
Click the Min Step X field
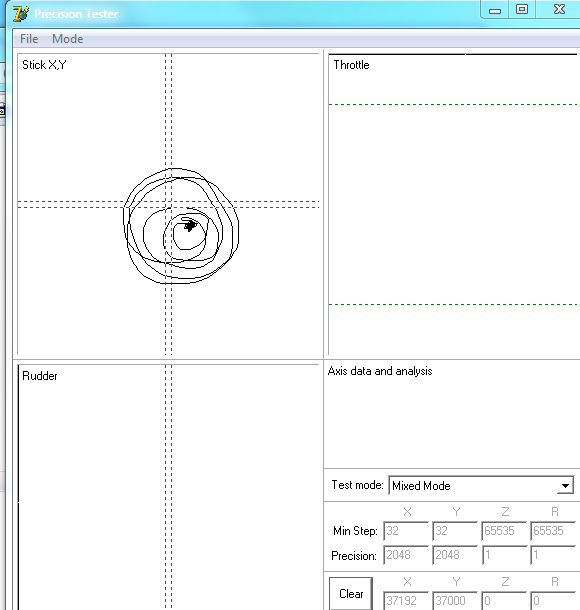[406, 531]
